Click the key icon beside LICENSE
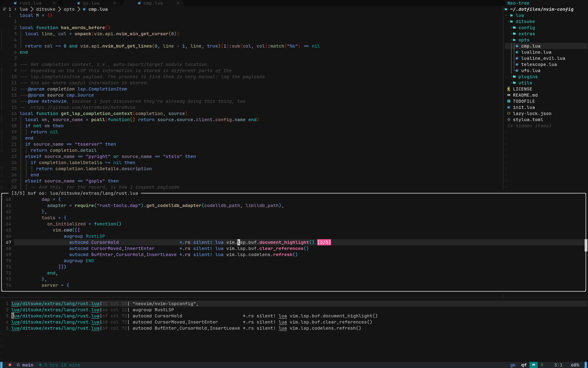Screen dimensions: 588x368 [x=509, y=89]
